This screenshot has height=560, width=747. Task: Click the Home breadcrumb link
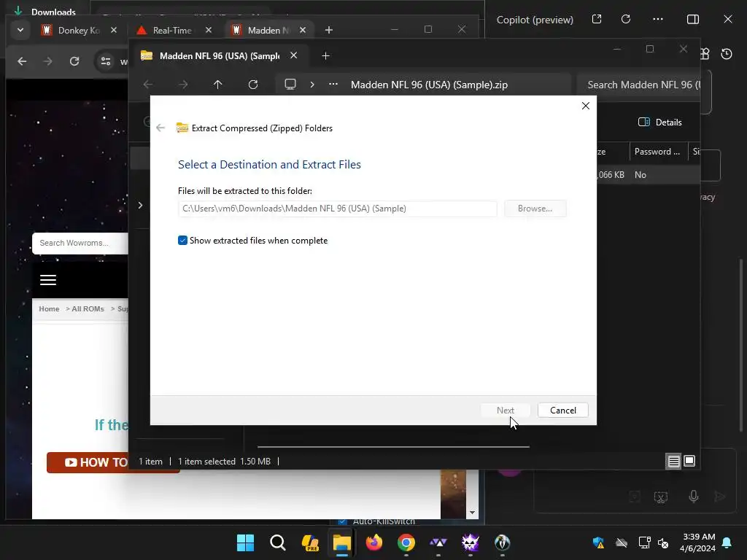(x=49, y=308)
